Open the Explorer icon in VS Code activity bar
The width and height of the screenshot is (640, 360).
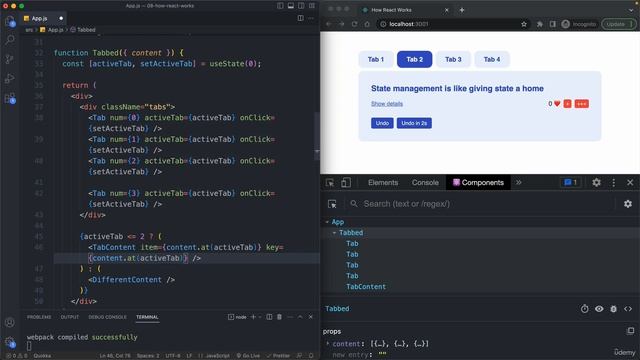pos(10,21)
